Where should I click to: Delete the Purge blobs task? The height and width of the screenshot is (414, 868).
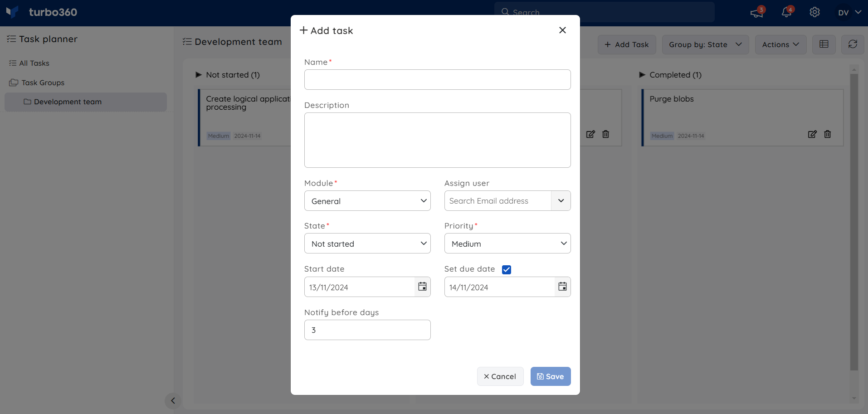point(828,134)
